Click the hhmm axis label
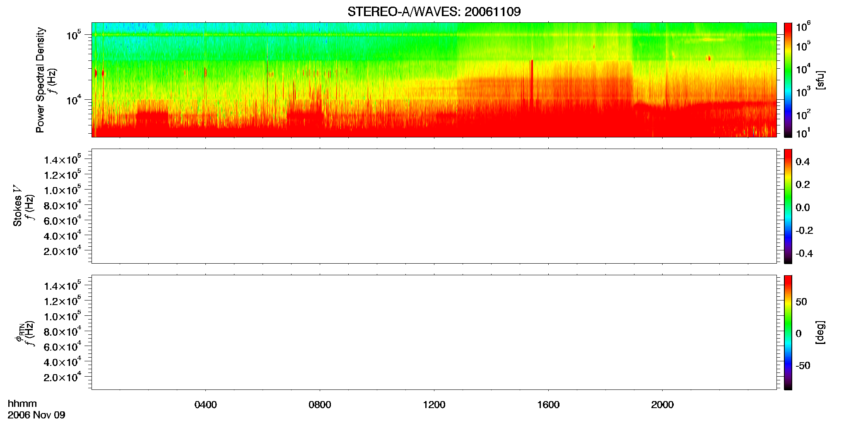The width and height of the screenshot is (868, 447). click(x=22, y=404)
